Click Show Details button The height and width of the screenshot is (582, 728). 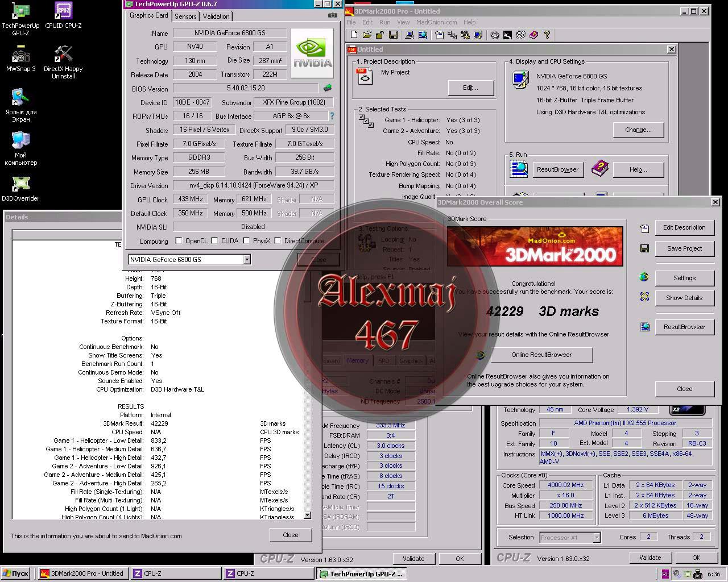(684, 298)
